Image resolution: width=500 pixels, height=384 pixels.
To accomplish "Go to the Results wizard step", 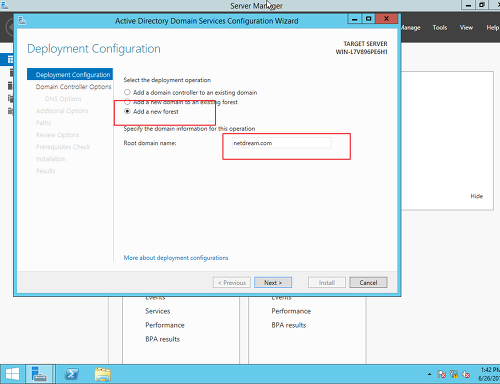I will coord(45,171).
